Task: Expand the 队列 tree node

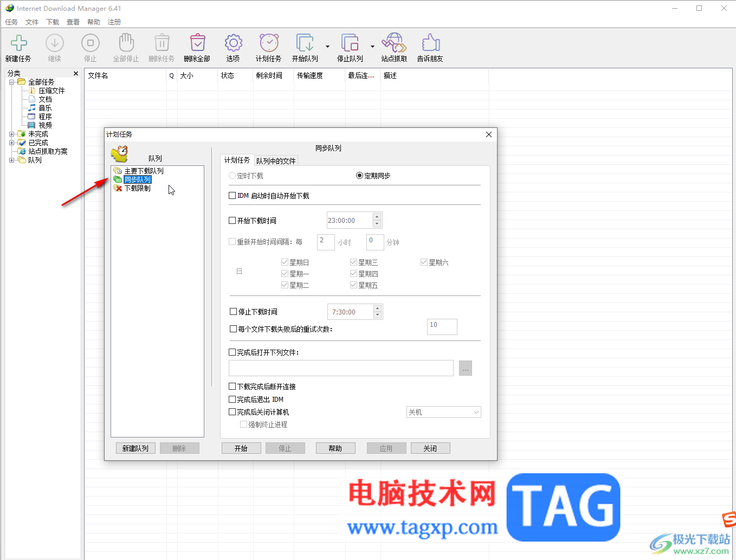Action: pos(12,160)
